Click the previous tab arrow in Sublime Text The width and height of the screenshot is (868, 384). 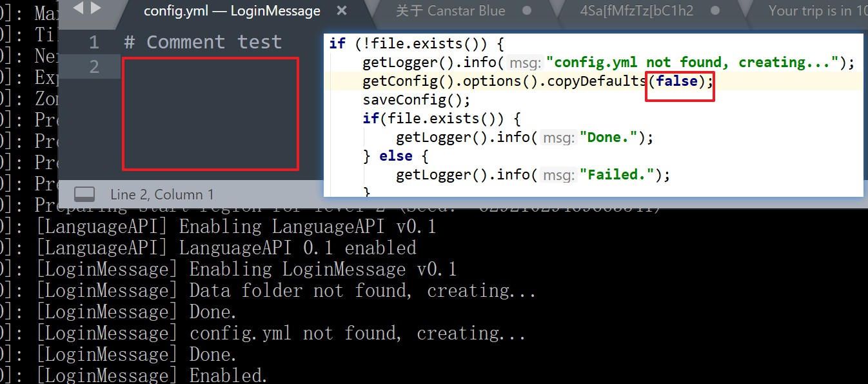[79, 8]
